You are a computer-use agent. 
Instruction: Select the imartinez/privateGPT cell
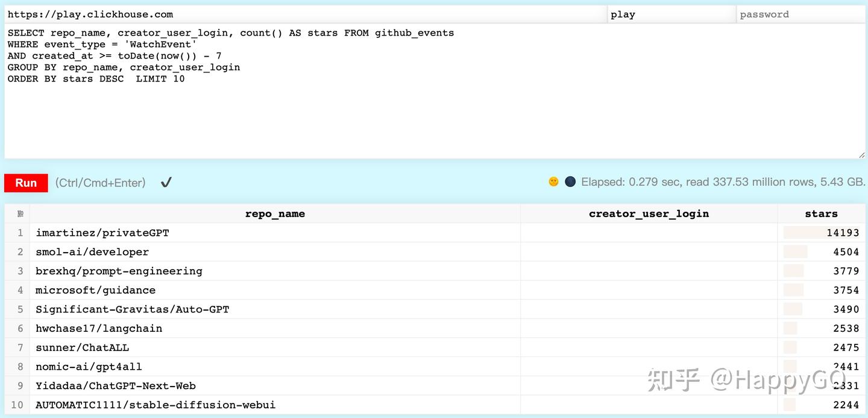coord(275,233)
